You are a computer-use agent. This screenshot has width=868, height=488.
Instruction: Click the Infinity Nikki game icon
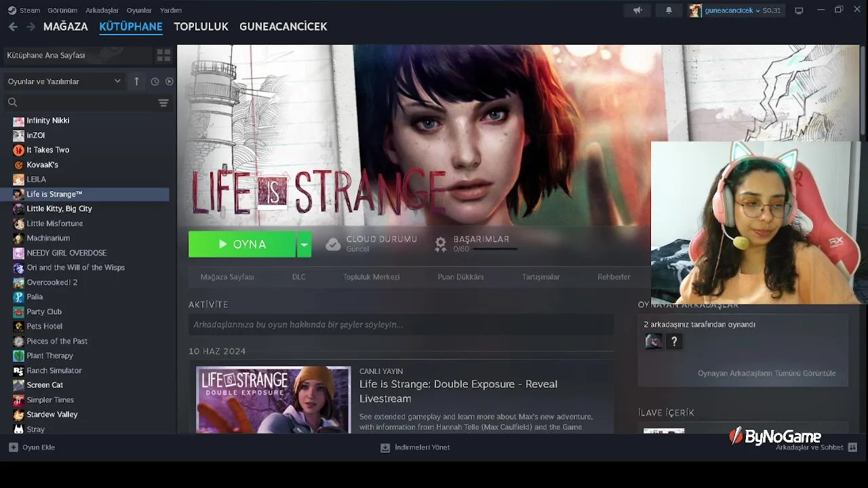pos(18,121)
